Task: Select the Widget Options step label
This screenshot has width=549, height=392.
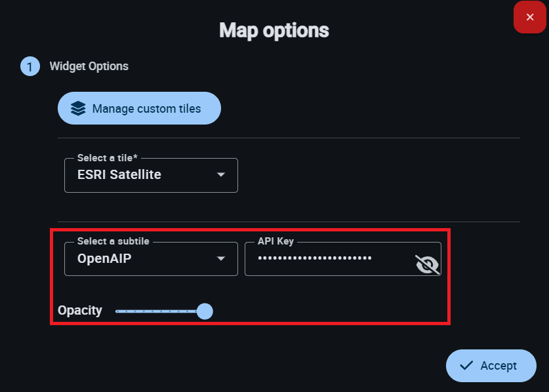Action: (89, 66)
